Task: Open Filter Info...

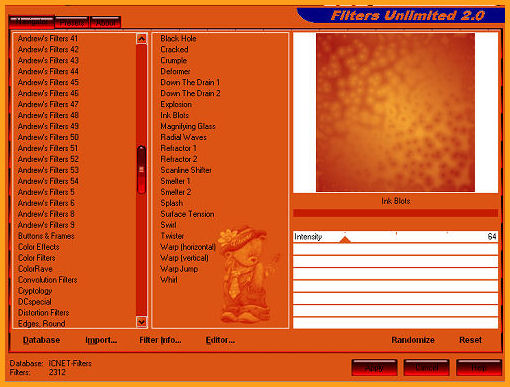Action: coord(160,340)
